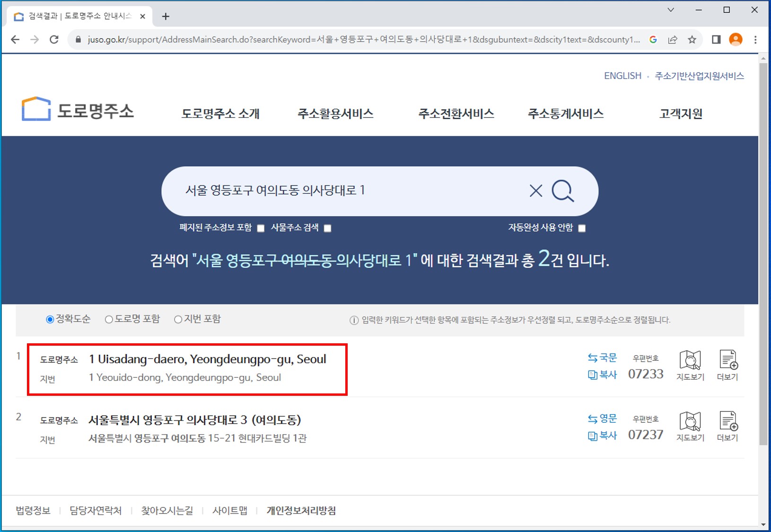
Task: Open 주소활용서비스 menu
Action: point(335,113)
